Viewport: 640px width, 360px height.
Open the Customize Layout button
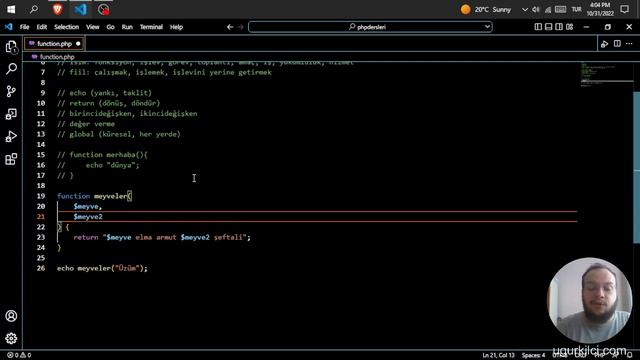point(569,27)
